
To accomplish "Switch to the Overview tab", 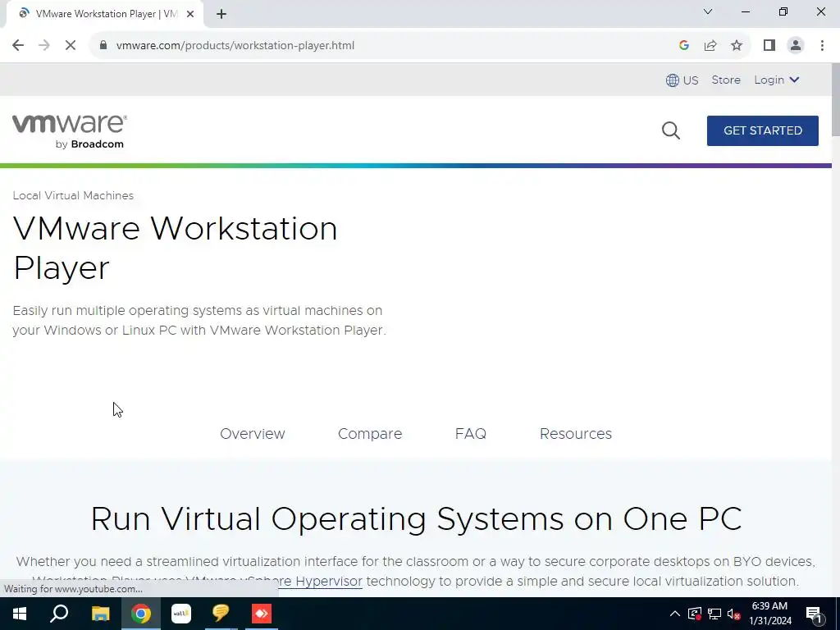I will pos(253,434).
